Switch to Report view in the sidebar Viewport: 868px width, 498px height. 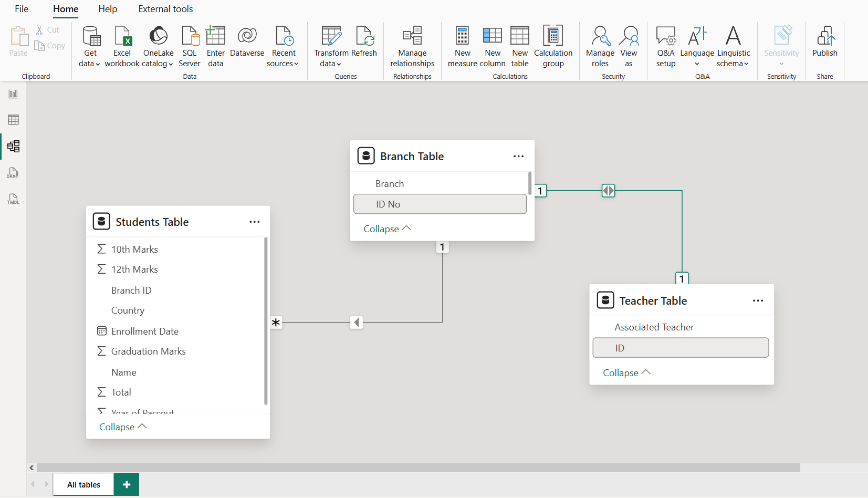pos(13,94)
